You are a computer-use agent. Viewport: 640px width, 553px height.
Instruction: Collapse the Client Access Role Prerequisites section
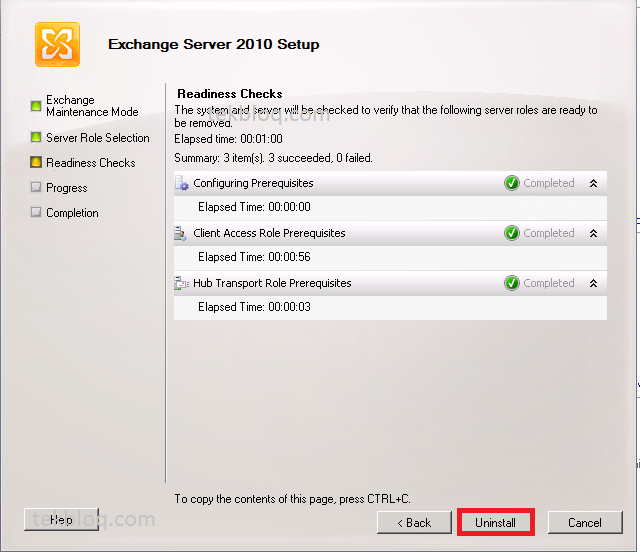[x=593, y=233]
